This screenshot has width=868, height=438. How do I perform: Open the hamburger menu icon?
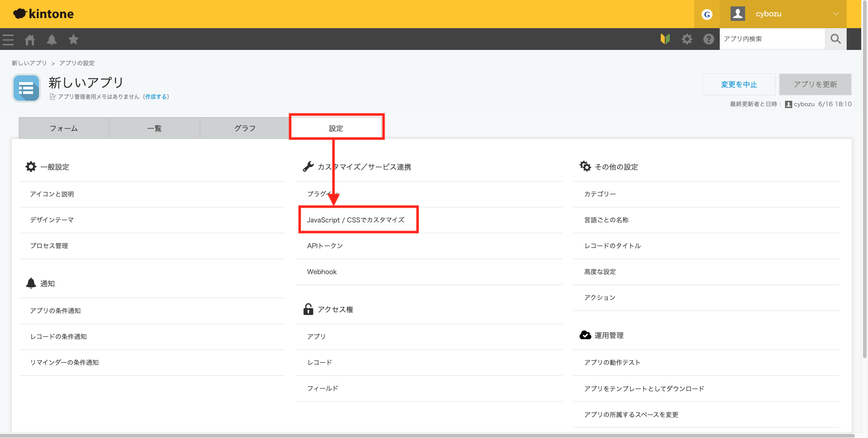click(8, 39)
